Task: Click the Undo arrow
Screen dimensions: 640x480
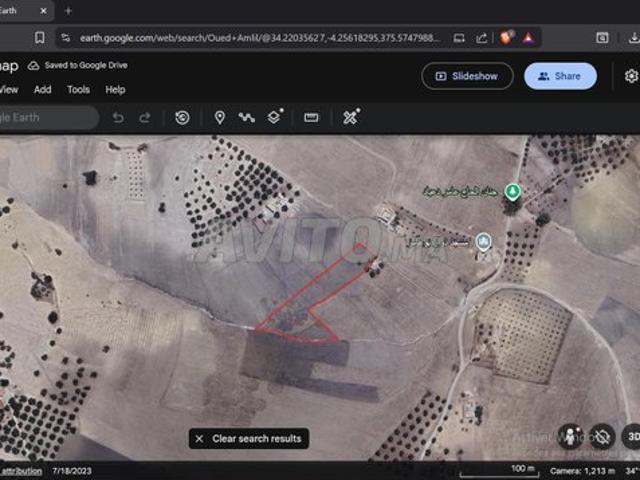Action: tap(118, 117)
